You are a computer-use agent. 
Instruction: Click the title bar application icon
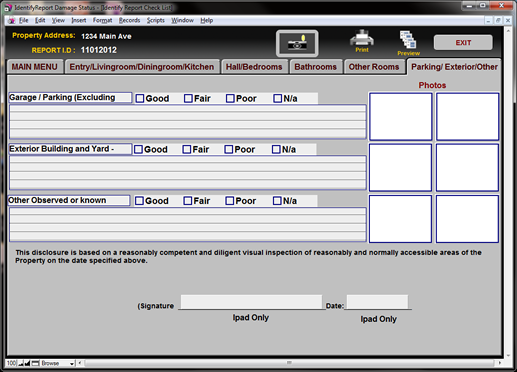(x=8, y=7)
